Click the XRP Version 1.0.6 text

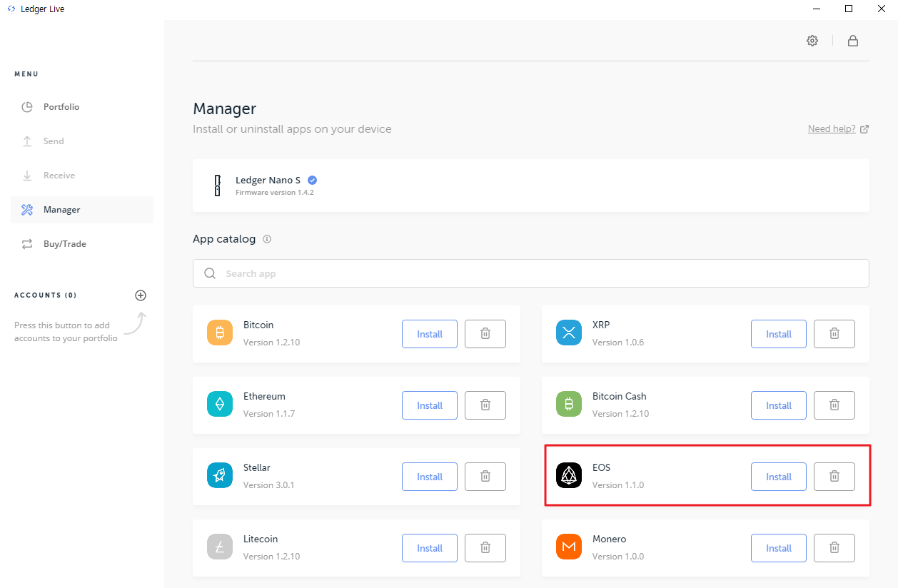618,343
